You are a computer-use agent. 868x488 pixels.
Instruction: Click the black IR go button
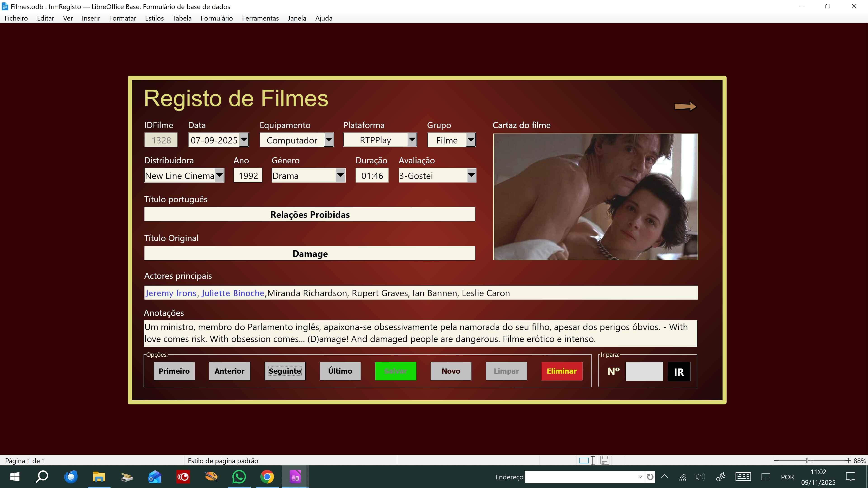point(679,372)
